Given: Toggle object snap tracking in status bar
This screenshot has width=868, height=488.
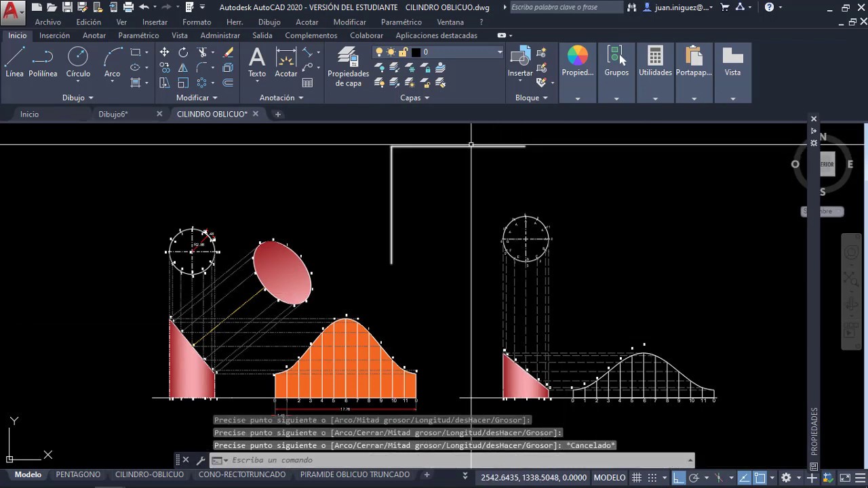Looking at the screenshot, I should click(x=744, y=478).
